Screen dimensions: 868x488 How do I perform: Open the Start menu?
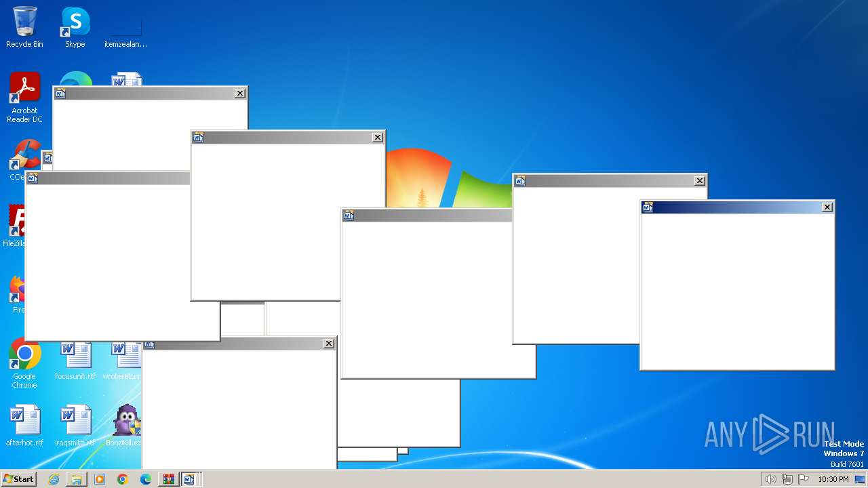pyautogui.click(x=18, y=479)
